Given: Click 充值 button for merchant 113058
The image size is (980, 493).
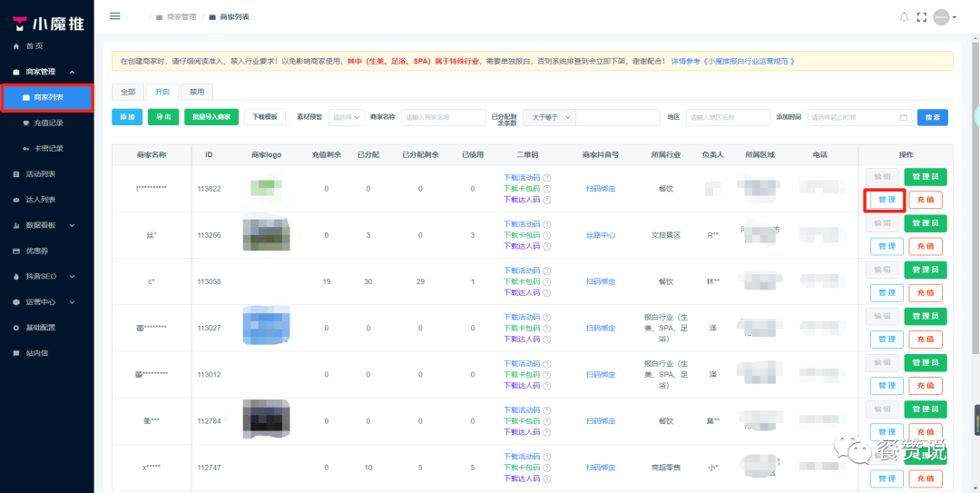Looking at the screenshot, I should 926,292.
